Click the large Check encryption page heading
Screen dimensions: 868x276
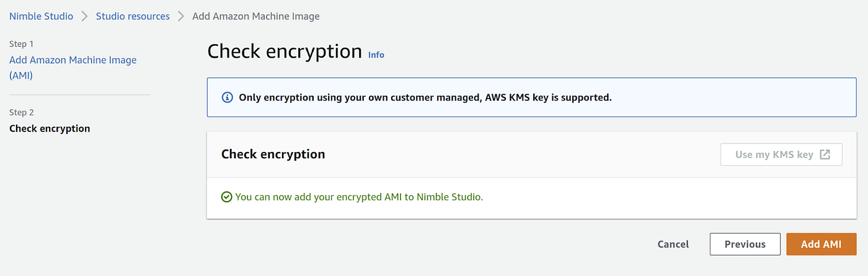tap(285, 51)
